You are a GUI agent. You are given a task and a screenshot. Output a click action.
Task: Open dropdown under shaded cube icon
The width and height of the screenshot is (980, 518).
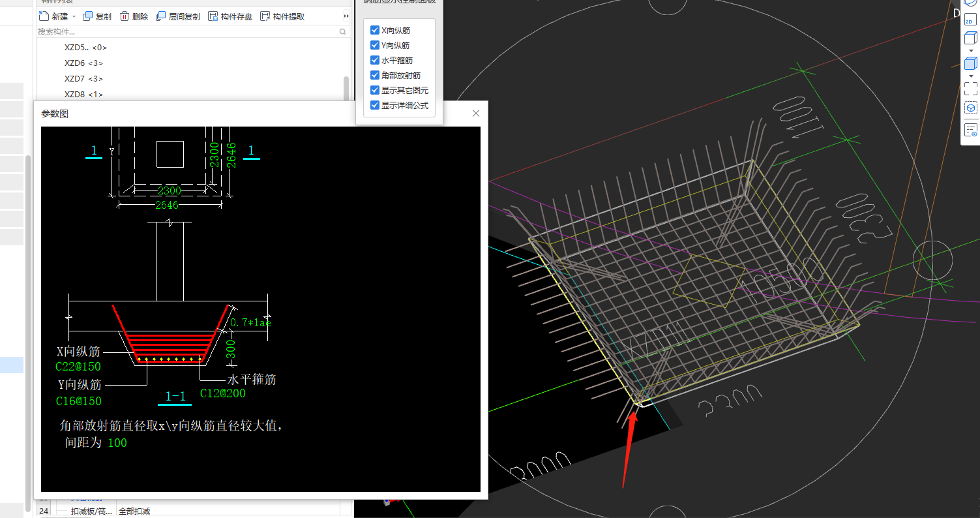tap(970, 76)
